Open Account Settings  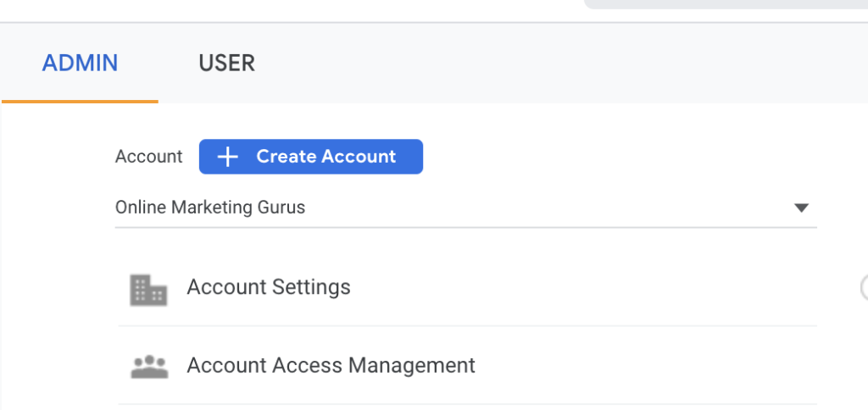point(467,287)
